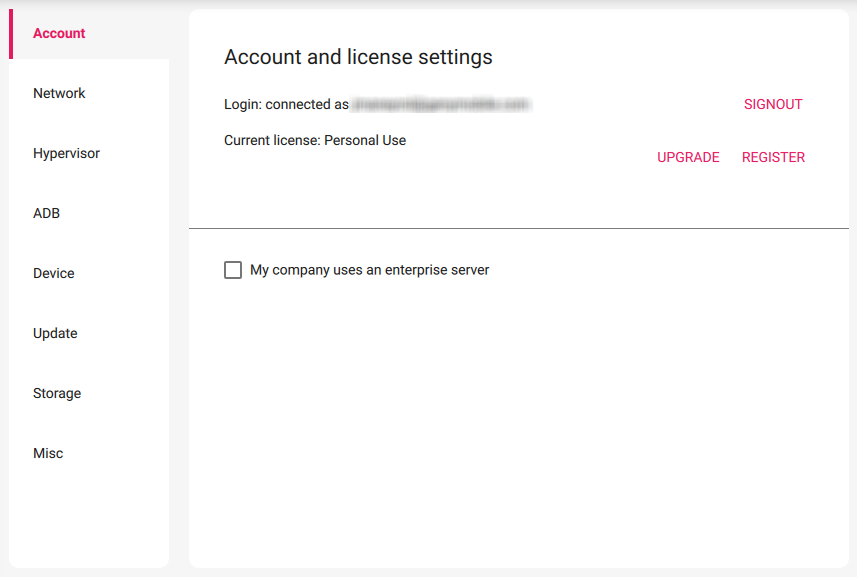Viewport: 857px width, 577px height.
Task: Click the blurred login email address
Action: click(442, 104)
